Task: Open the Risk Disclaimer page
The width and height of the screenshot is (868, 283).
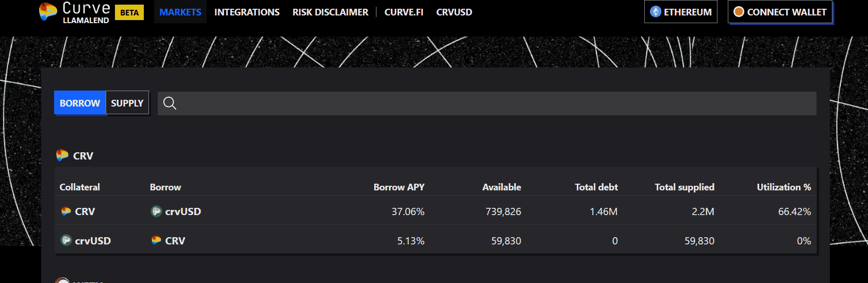Action: click(330, 12)
